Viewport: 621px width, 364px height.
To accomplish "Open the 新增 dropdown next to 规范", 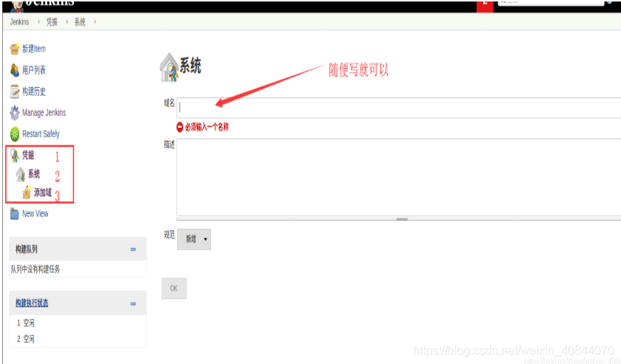I will point(194,239).
